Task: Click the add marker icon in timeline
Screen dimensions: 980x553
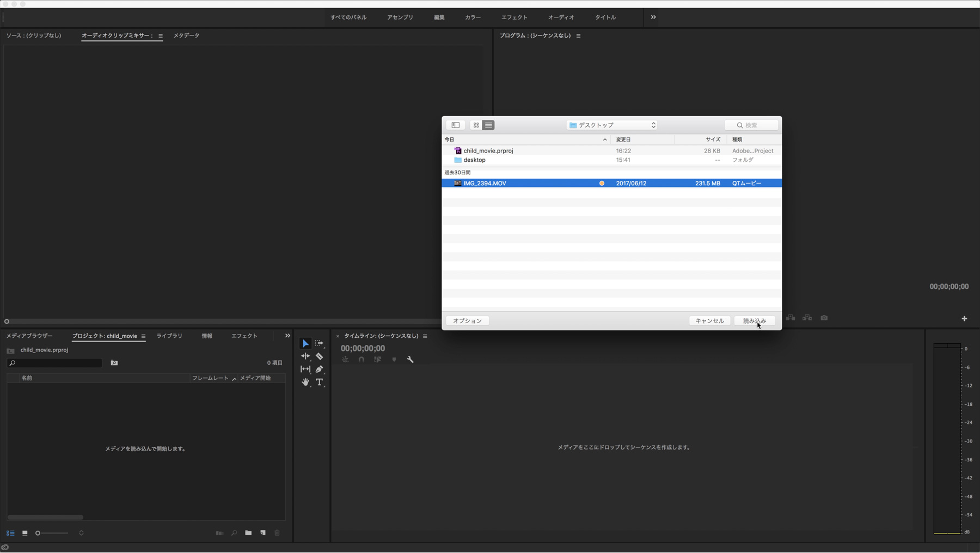Action: click(394, 360)
